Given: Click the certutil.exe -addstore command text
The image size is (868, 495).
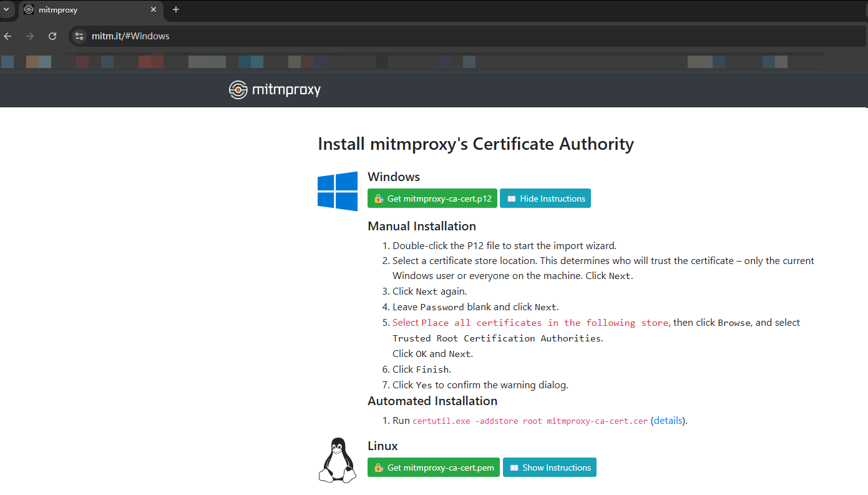Looking at the screenshot, I should (x=530, y=421).
